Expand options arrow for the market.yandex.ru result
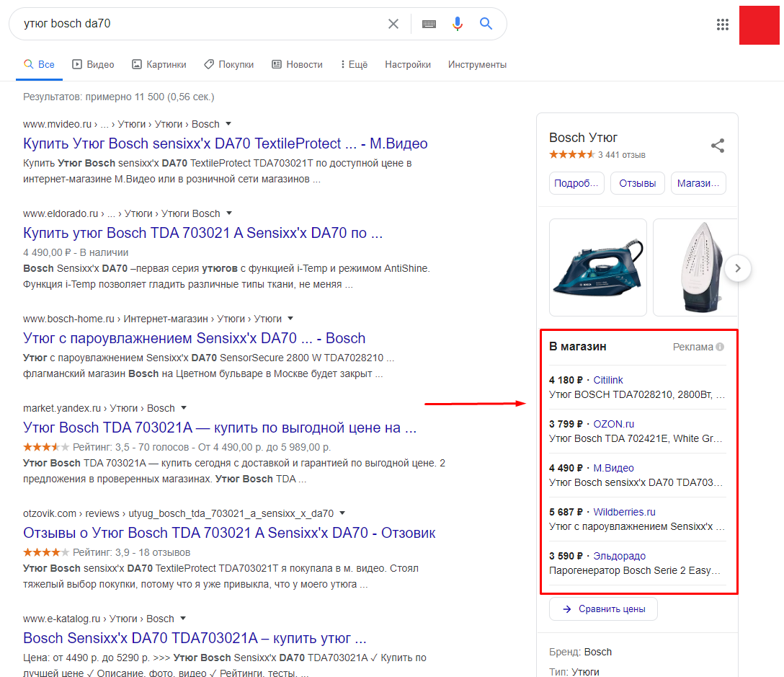The width and height of the screenshot is (784, 677). coord(184,408)
